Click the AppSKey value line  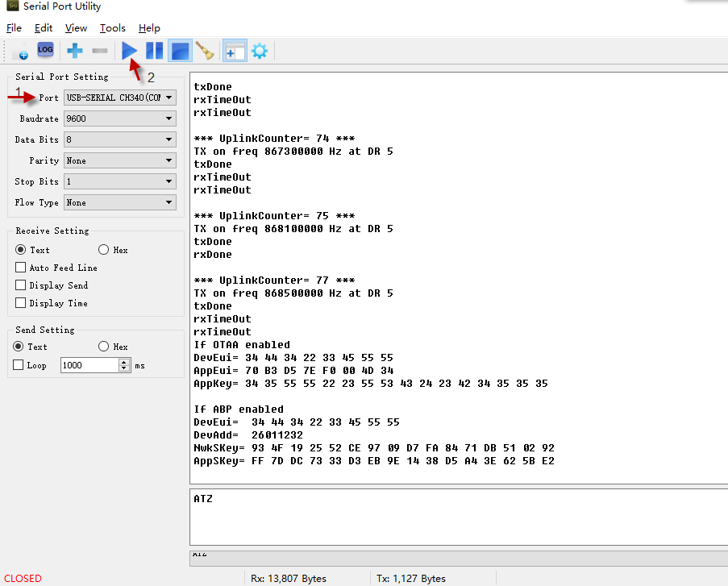374,461
